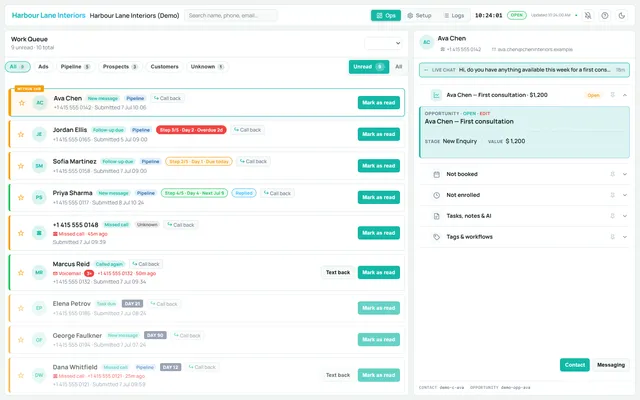Open the Messaging button in details panel
The image size is (640, 400).
(x=611, y=365)
